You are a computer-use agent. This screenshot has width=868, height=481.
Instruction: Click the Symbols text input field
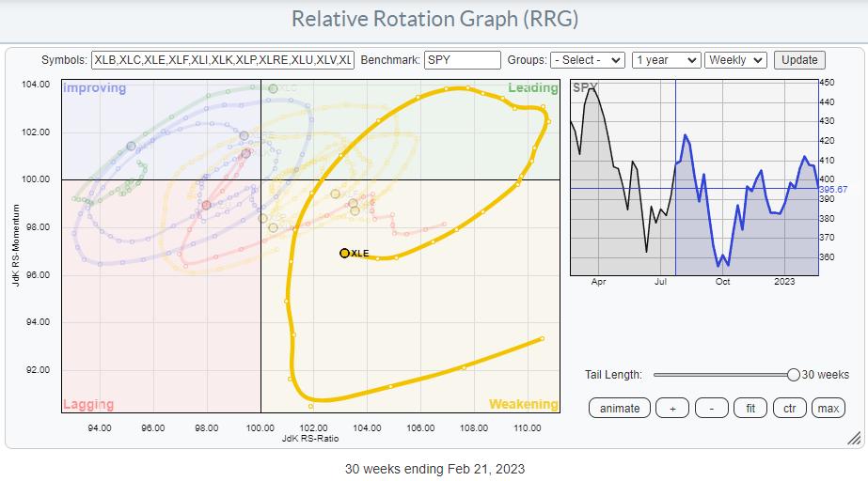coord(222,60)
